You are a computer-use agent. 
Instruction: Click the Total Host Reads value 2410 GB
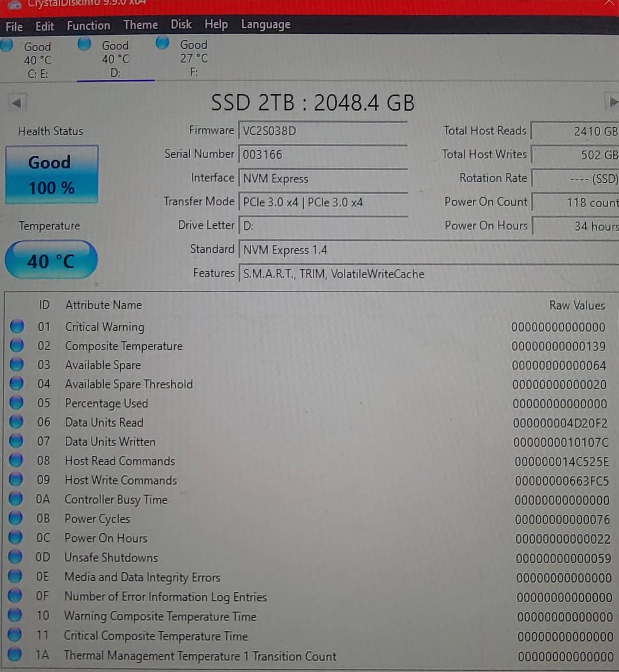575,131
